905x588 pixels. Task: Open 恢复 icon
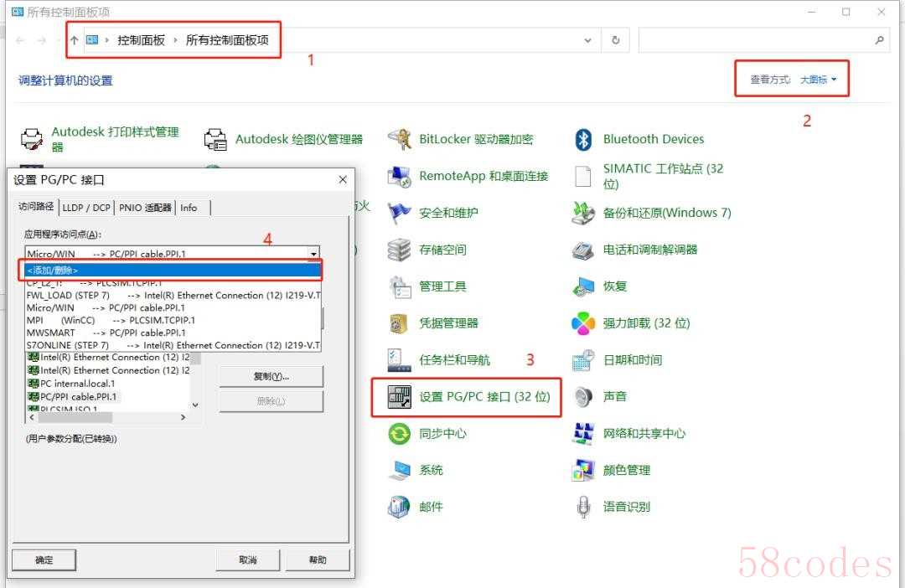[x=583, y=286]
